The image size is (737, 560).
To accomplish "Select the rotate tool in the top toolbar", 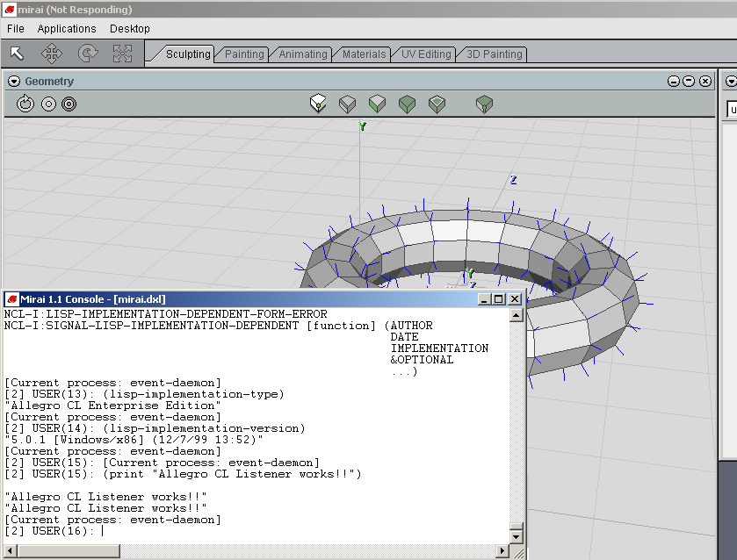I will 88,53.
